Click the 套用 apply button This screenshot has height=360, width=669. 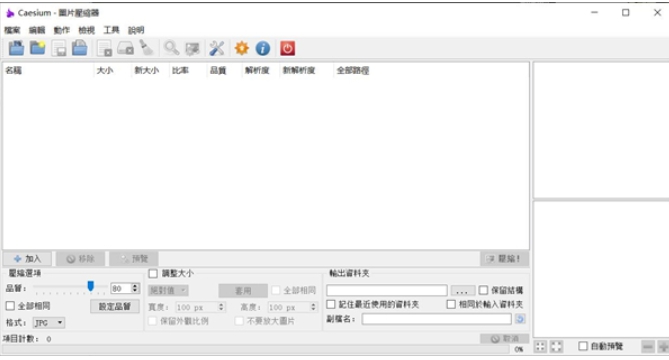tap(243, 291)
